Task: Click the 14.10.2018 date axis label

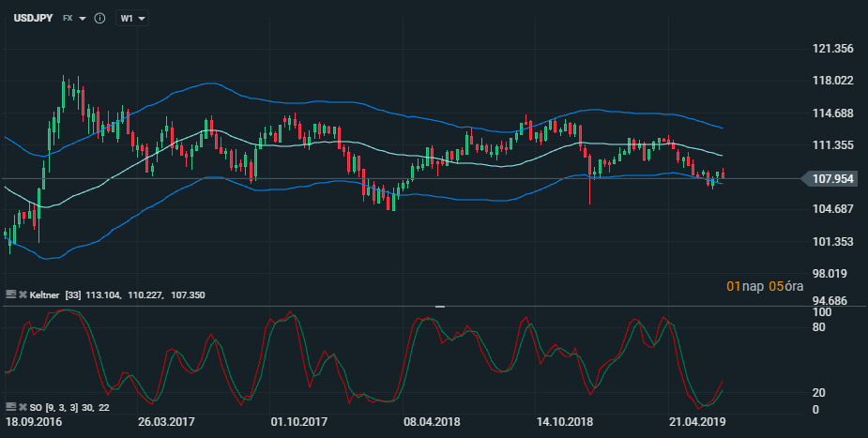Action: click(565, 422)
